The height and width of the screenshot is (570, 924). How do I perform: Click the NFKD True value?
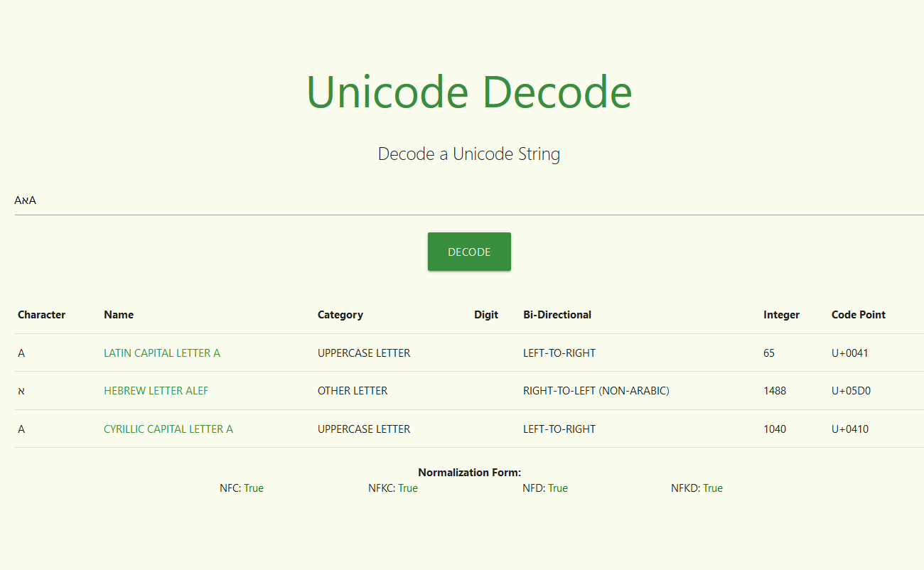pyautogui.click(x=713, y=488)
